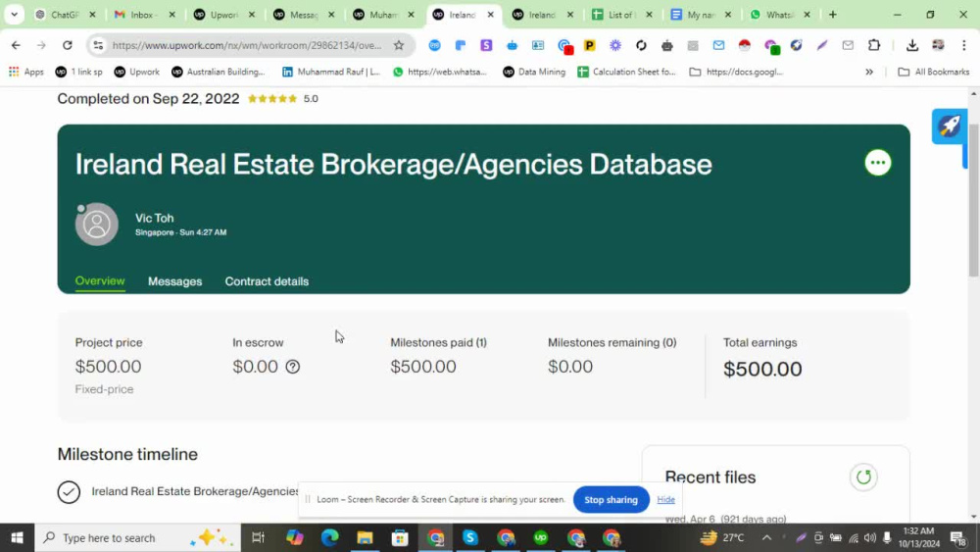Select the Overview tab
This screenshot has width=980, height=552.
[100, 281]
